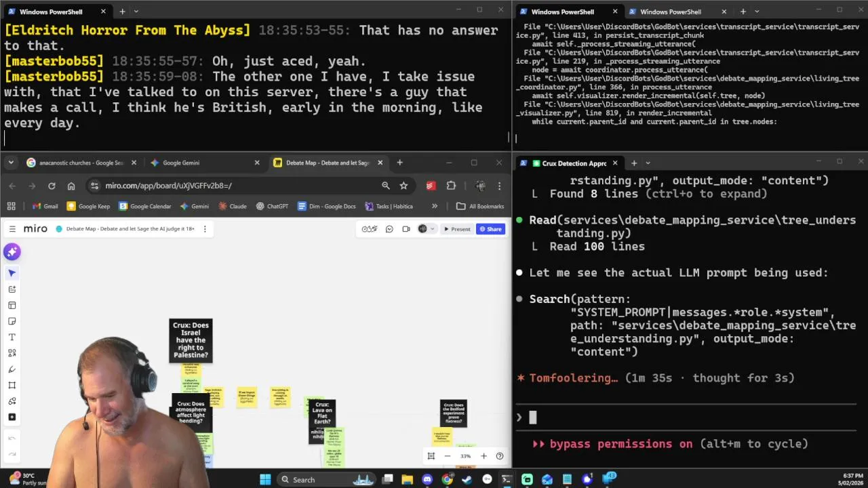
Task: Open new-tab dropdown in top-right PowerShell
Action: [x=756, y=12]
